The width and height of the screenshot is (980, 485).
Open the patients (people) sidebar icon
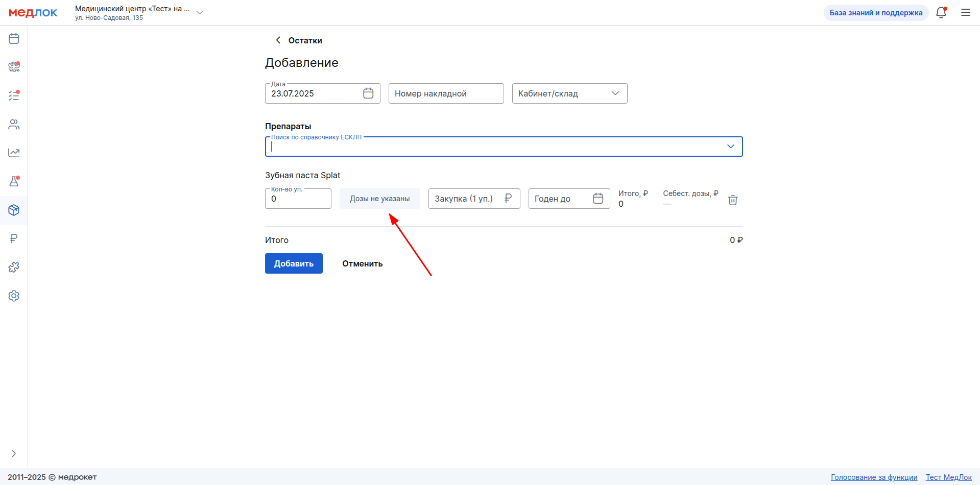pos(14,124)
